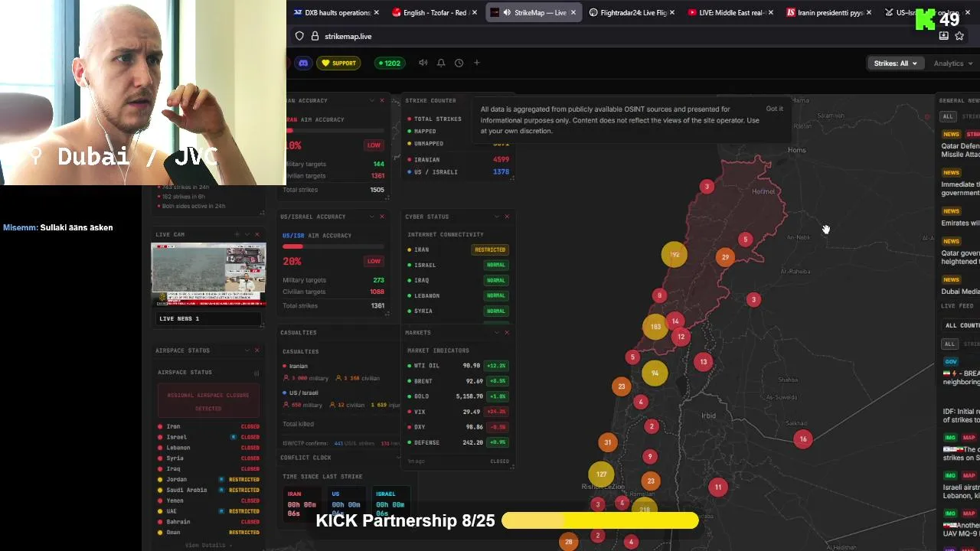
Task: Close the StrikeMap browser tab
Action: pos(573,12)
